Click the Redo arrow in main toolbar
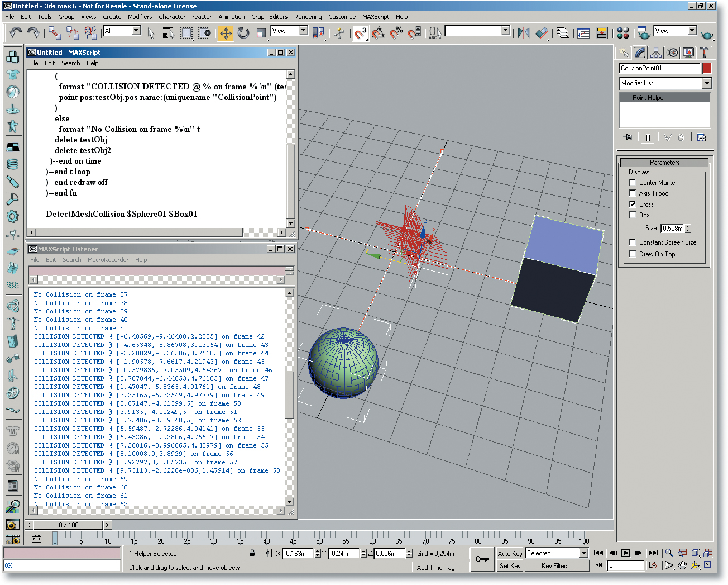Screen dimensions: 728x585 pyautogui.click(x=33, y=33)
